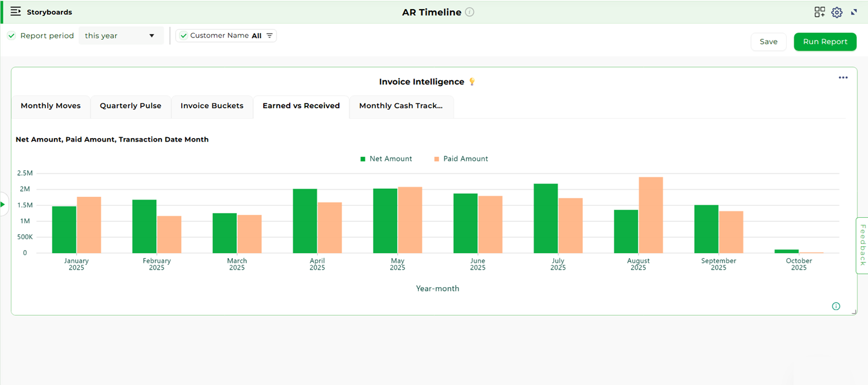The height and width of the screenshot is (385, 868).
Task: Click the info icon beside AR Timeline
Action: click(469, 12)
